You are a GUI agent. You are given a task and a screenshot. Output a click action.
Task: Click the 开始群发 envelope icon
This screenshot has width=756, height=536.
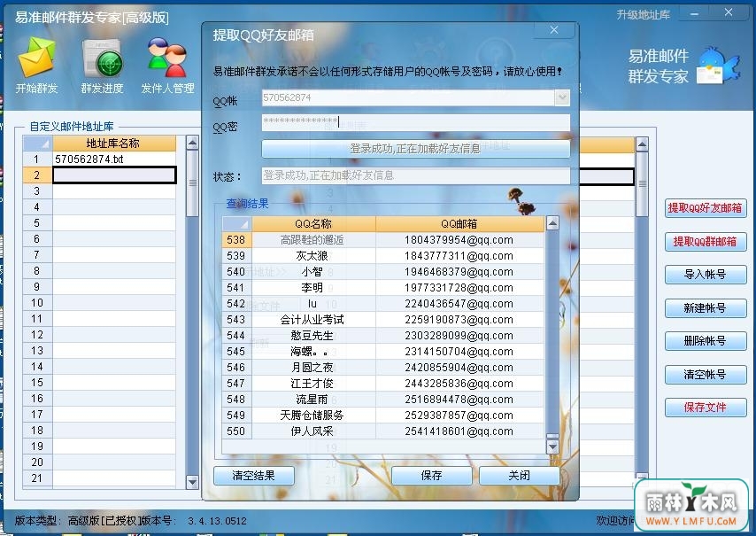36,58
